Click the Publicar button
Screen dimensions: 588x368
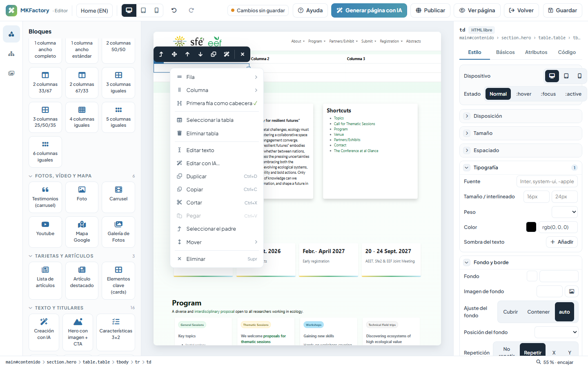pyautogui.click(x=430, y=10)
